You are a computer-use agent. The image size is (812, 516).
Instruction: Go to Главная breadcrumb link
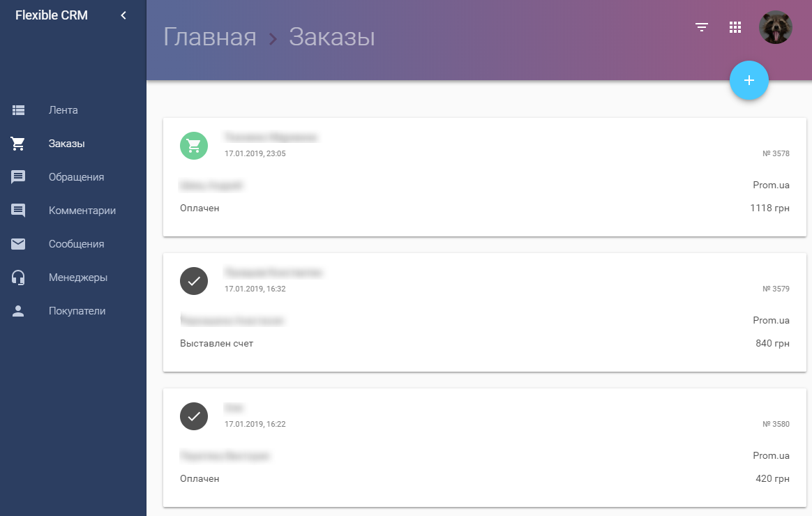click(210, 37)
